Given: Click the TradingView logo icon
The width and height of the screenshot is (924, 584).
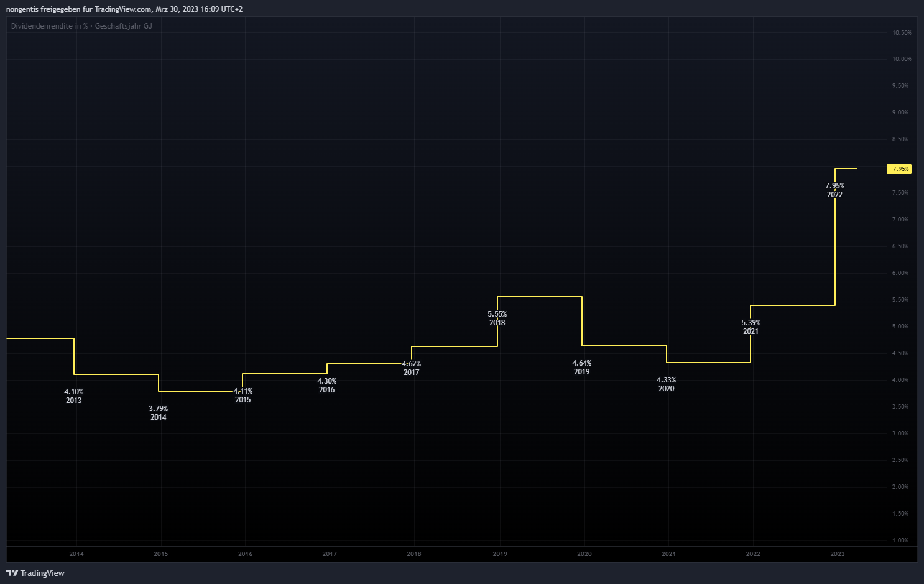Looking at the screenshot, I should [12, 573].
